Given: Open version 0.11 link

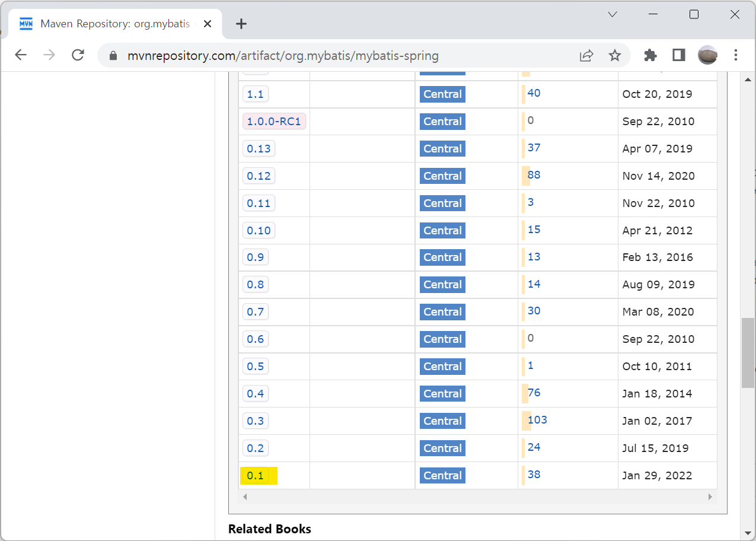Looking at the screenshot, I should coord(259,203).
